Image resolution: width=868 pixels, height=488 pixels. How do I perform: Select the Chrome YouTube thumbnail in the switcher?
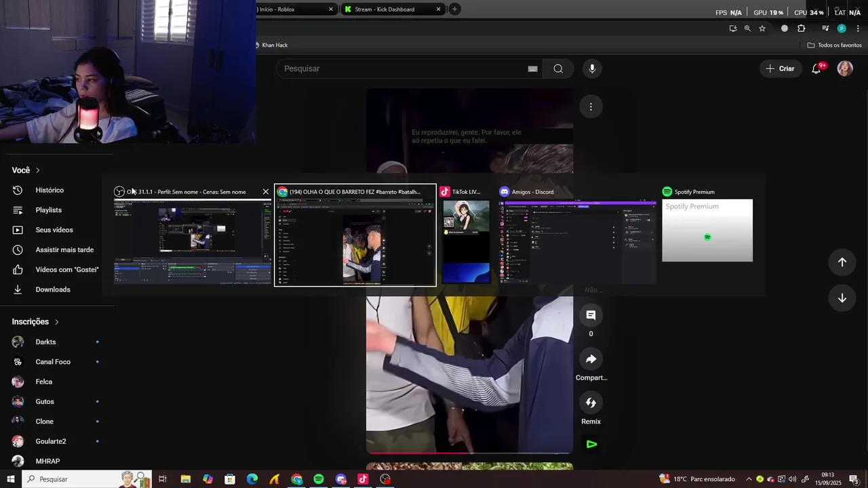tap(355, 241)
